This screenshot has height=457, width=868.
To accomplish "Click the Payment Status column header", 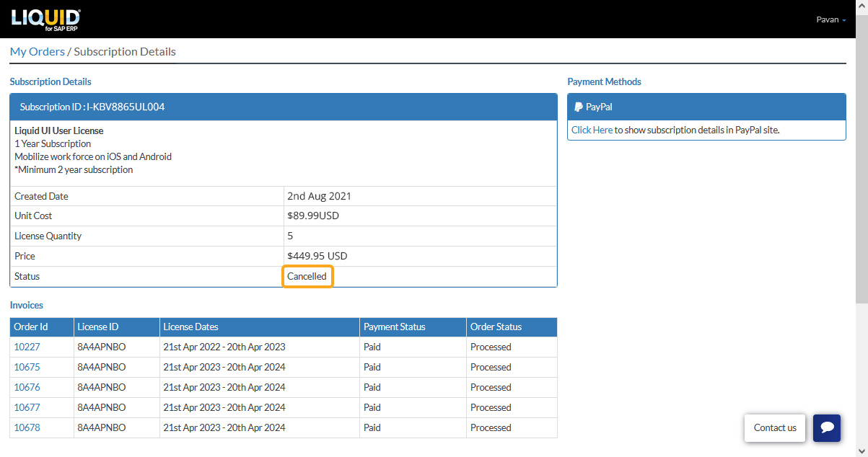I will (413, 327).
